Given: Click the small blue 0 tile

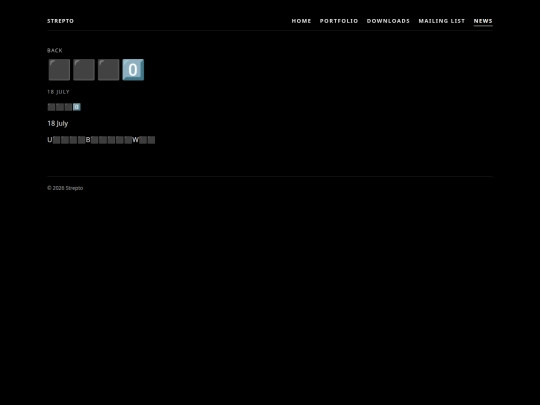Looking at the screenshot, I should click(77, 107).
